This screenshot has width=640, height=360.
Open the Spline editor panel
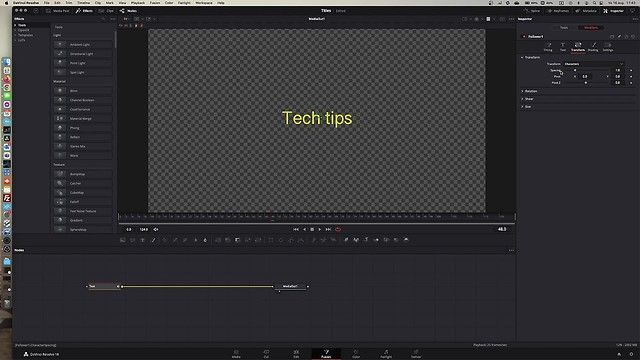(532, 11)
